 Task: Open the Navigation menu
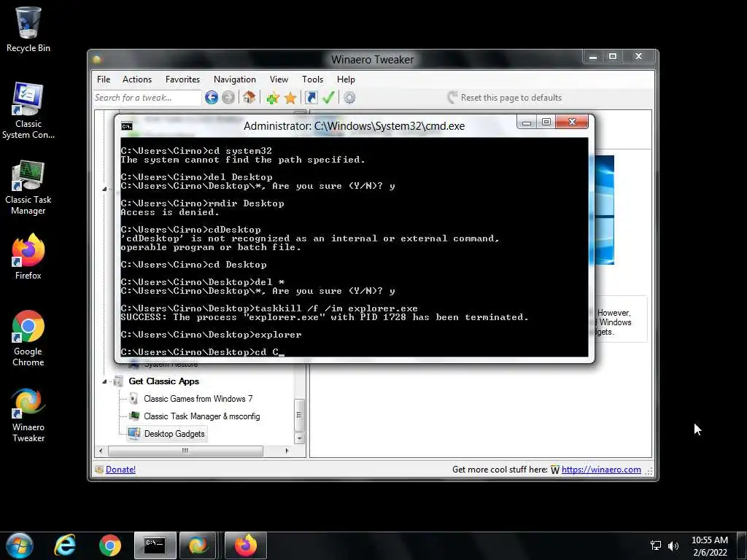(x=234, y=79)
